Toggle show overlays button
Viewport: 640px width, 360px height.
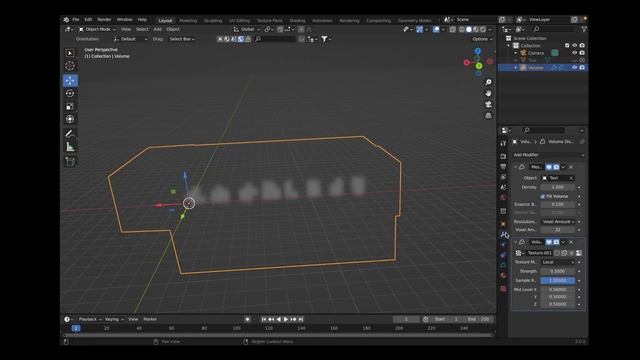pyautogui.click(x=436, y=29)
